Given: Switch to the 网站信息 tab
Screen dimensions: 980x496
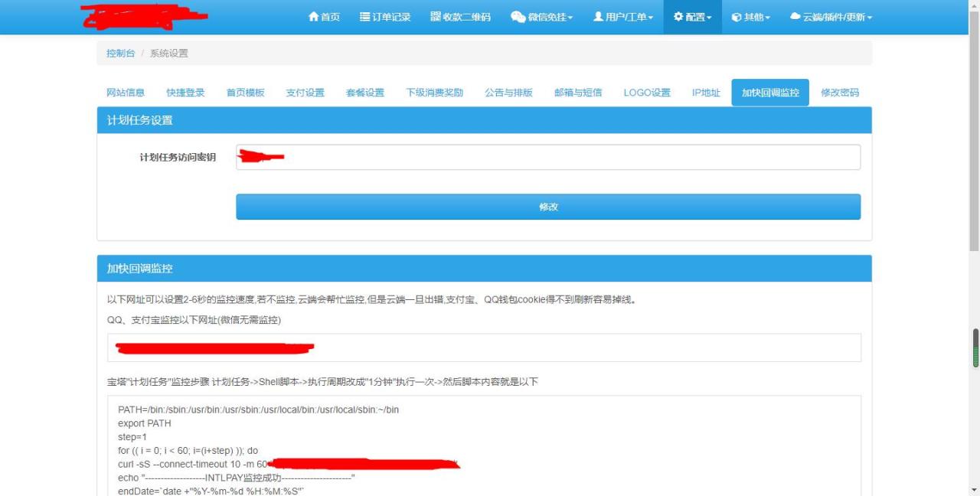Looking at the screenshot, I should pos(125,93).
